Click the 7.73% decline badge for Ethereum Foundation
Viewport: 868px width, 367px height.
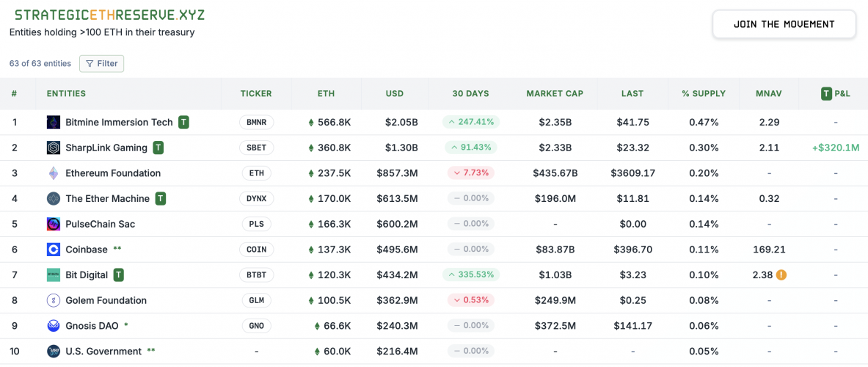[x=470, y=173]
